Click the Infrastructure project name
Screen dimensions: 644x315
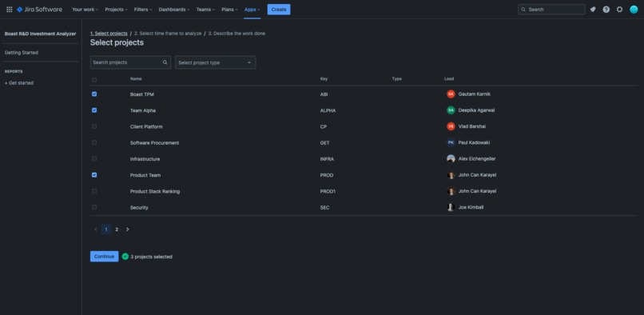[145, 159]
